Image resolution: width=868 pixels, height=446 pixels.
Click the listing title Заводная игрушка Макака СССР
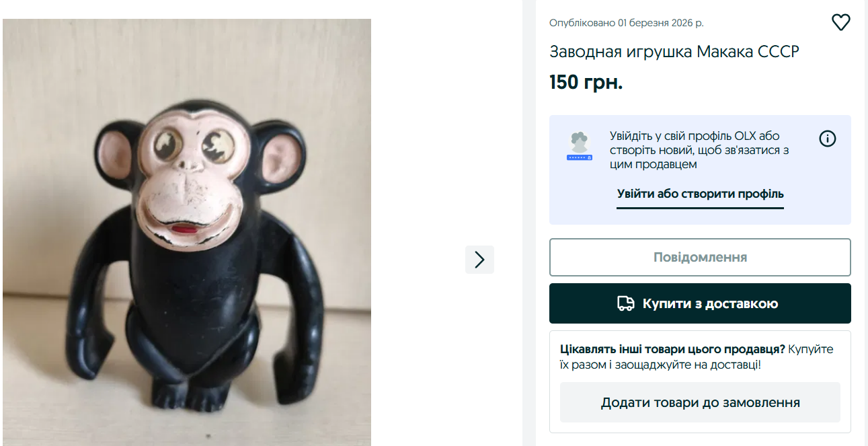coord(674,52)
